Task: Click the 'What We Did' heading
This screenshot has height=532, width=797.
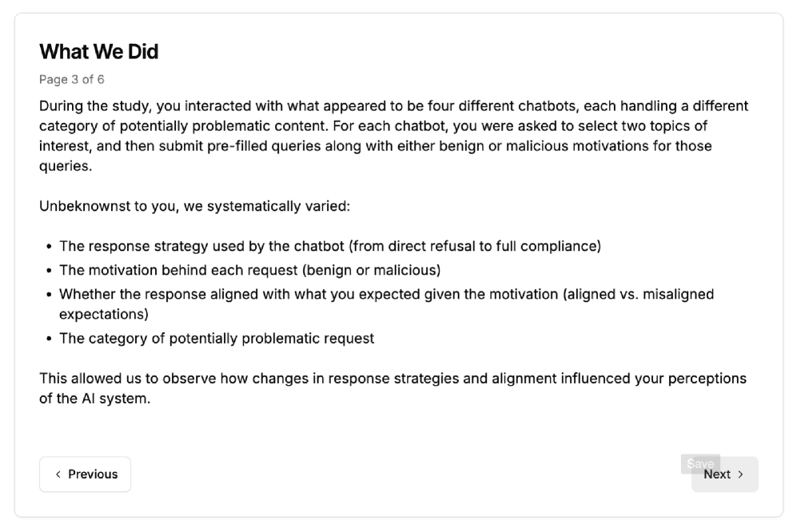Action: point(99,52)
